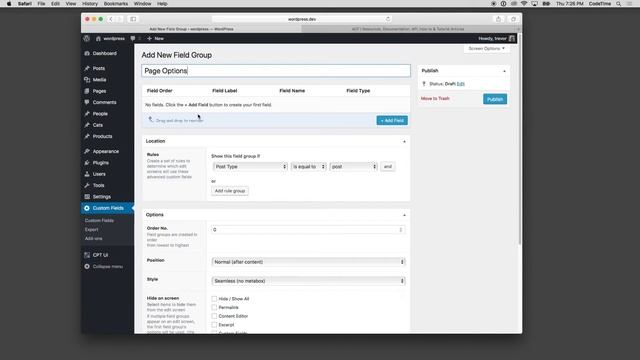Click the Pages icon in sidebar
Viewport: 640px width, 360px height.
click(x=87, y=91)
